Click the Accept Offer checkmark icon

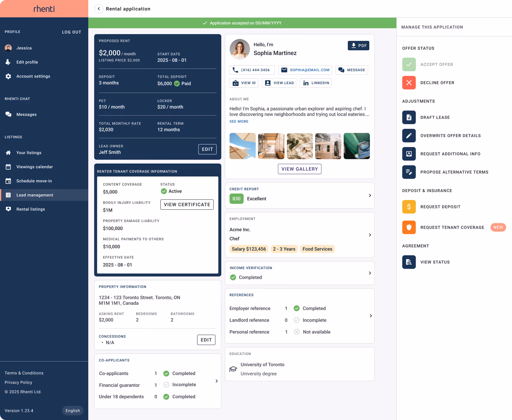pos(409,64)
